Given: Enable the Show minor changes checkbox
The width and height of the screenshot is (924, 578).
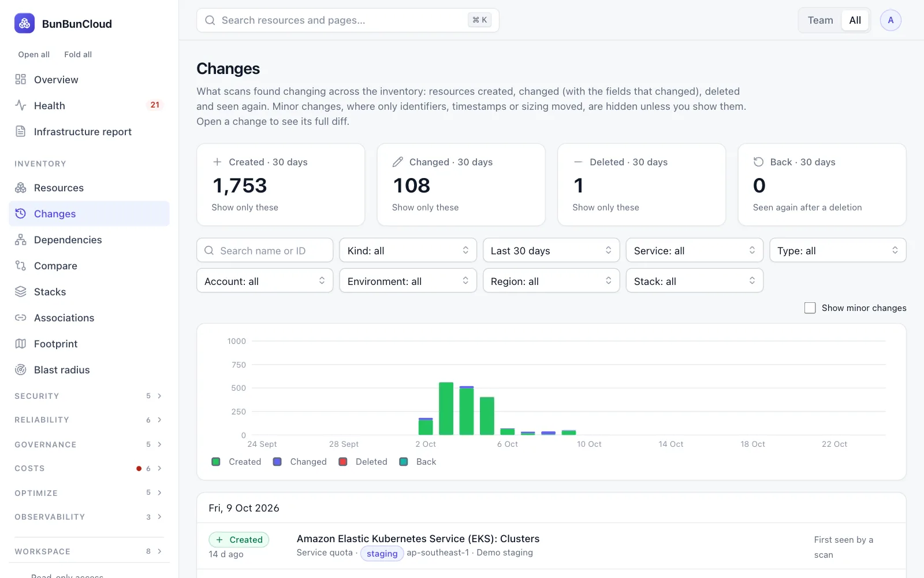Looking at the screenshot, I should [810, 308].
